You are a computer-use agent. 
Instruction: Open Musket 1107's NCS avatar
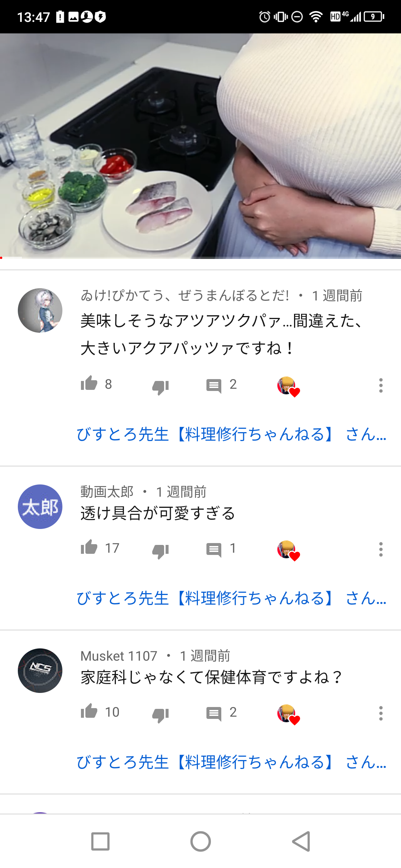40,671
